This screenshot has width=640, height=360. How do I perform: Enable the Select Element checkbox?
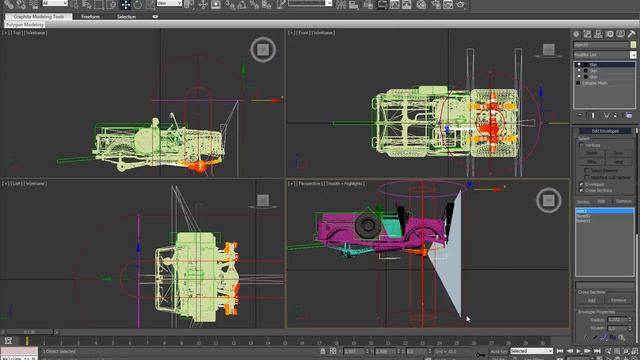pyautogui.click(x=587, y=171)
